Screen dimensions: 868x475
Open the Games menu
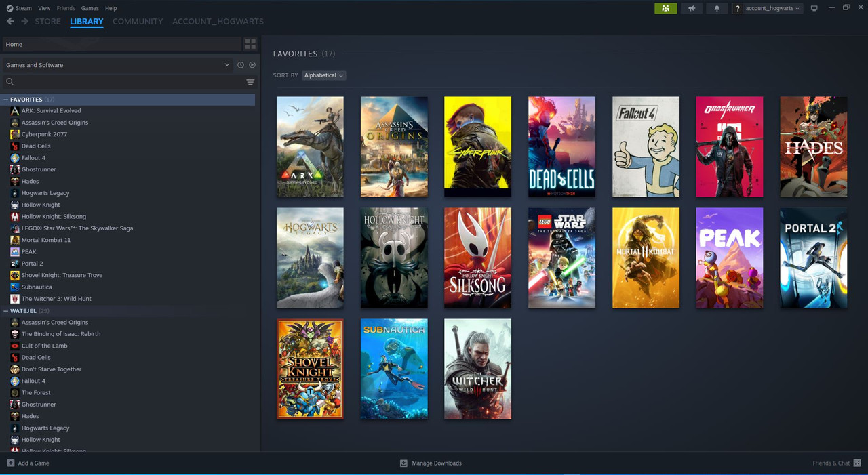[90, 8]
